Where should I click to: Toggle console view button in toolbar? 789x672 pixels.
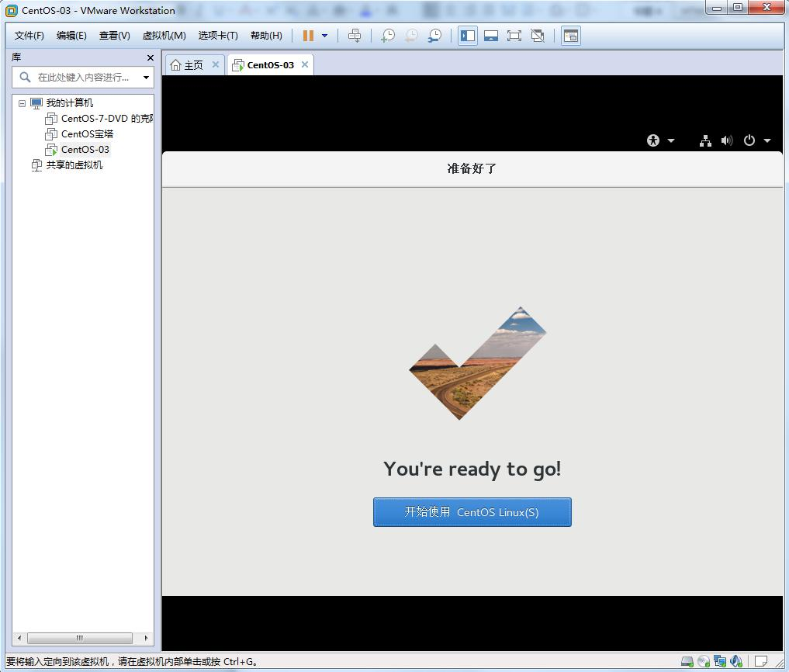[571, 36]
